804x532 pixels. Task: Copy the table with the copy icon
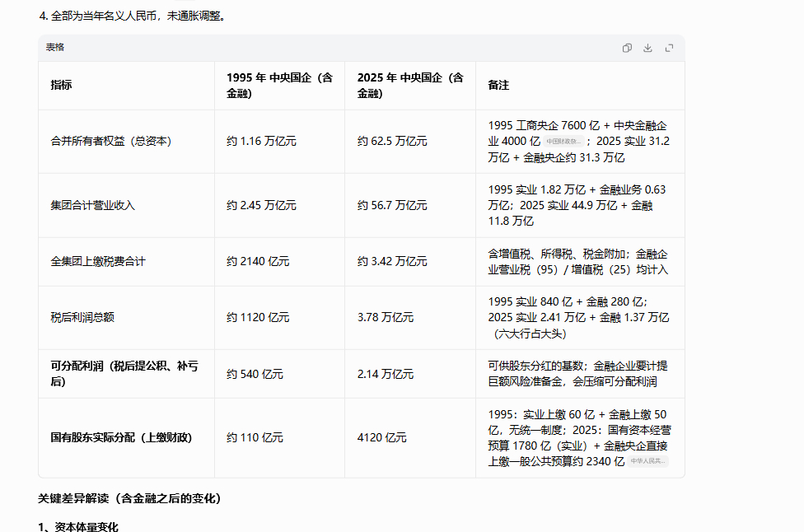[627, 48]
